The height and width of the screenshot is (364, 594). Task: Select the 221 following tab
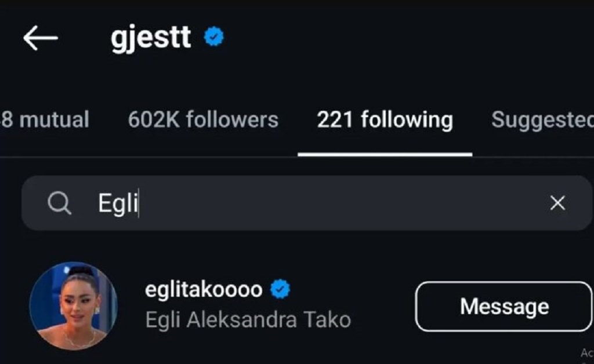click(385, 119)
